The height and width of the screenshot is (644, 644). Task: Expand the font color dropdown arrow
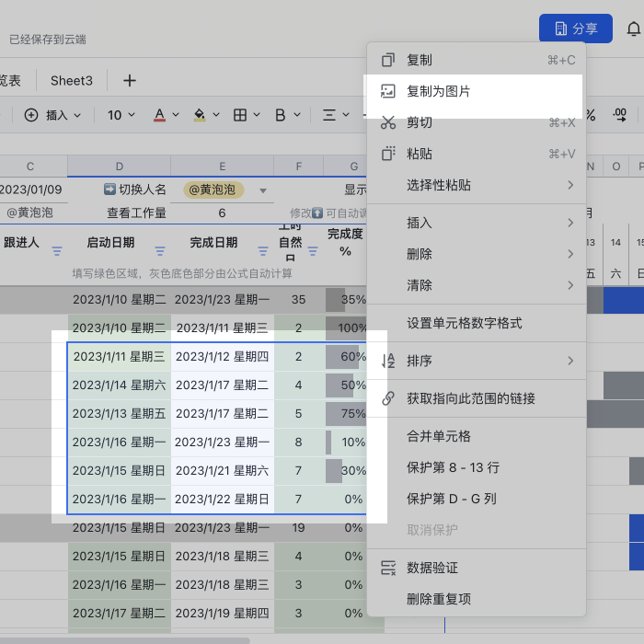click(x=176, y=115)
